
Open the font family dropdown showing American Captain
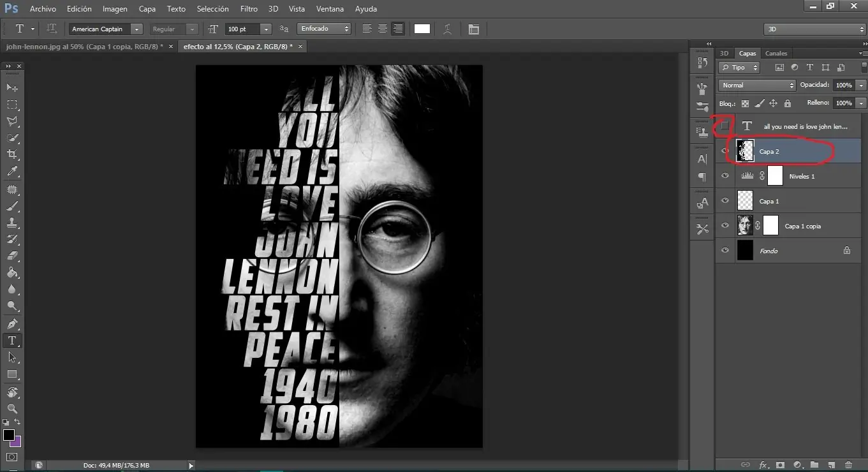click(136, 29)
